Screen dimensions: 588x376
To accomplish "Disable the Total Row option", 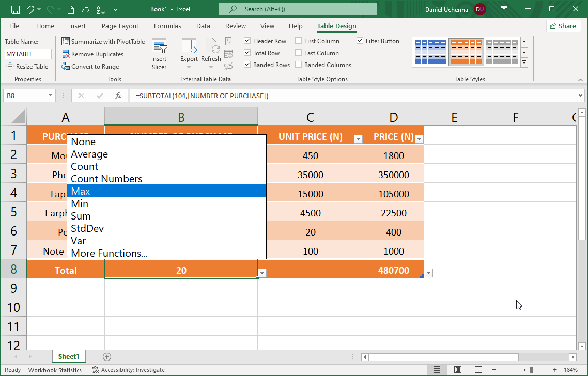I will (x=247, y=53).
